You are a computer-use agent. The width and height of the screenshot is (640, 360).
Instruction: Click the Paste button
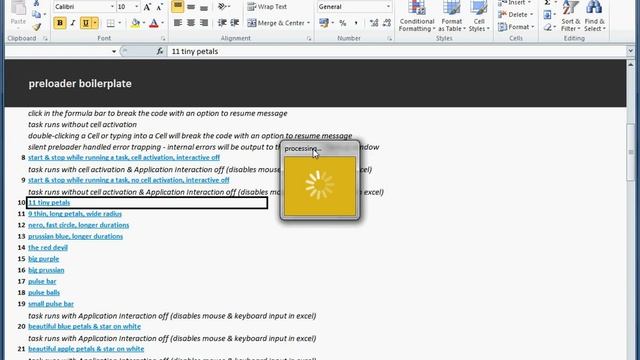(18, 14)
